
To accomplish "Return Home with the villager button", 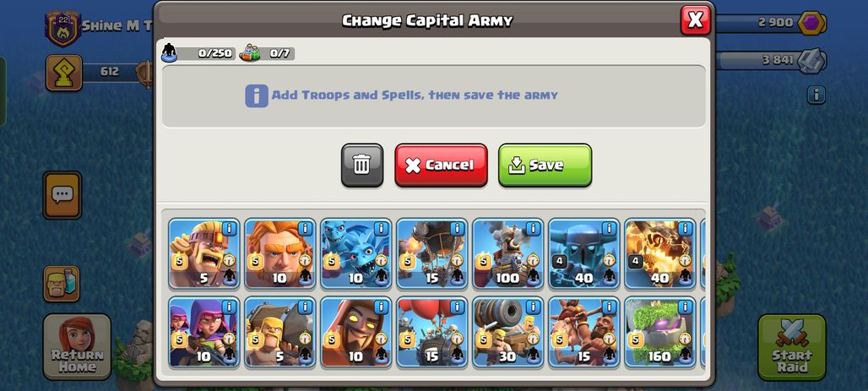I will (x=77, y=347).
